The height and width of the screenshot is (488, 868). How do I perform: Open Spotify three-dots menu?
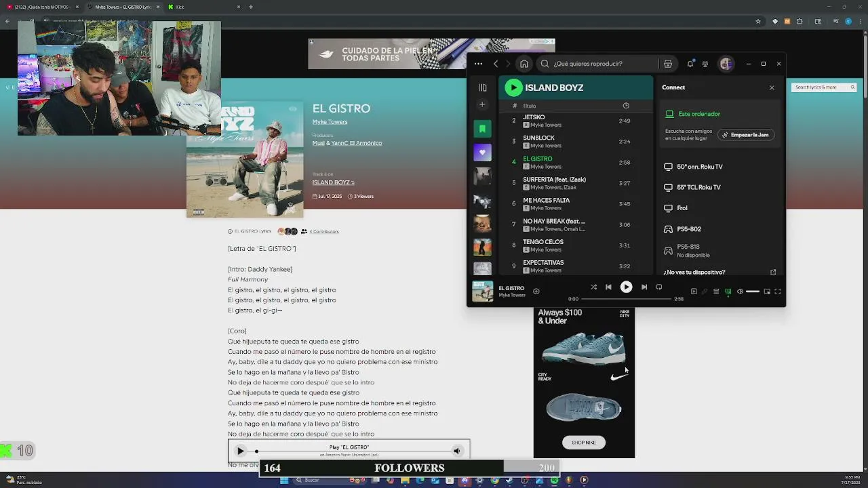tap(478, 64)
